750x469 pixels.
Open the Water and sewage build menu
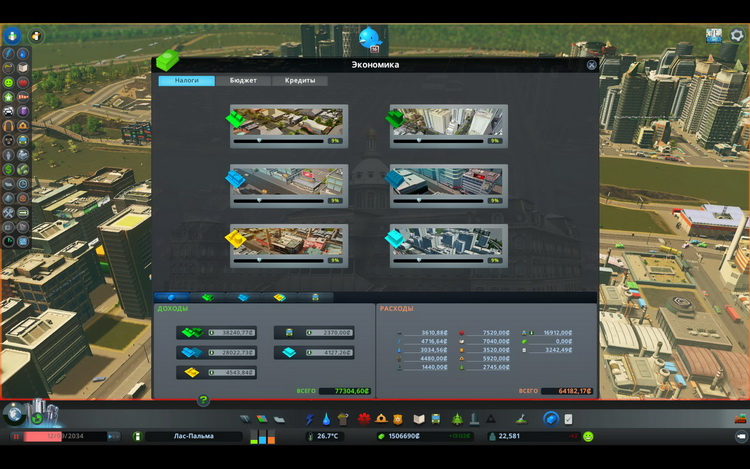(x=326, y=419)
